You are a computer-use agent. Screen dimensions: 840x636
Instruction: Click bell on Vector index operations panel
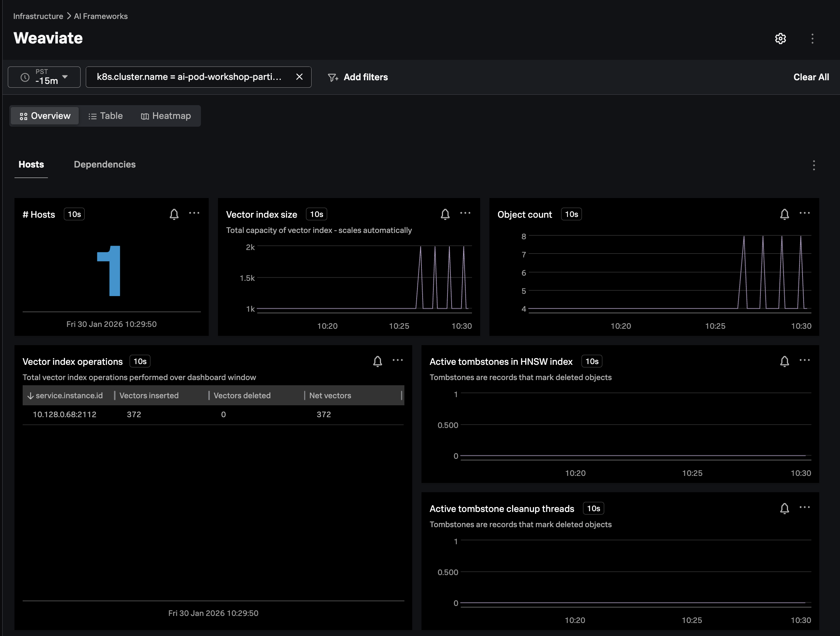pyautogui.click(x=377, y=361)
